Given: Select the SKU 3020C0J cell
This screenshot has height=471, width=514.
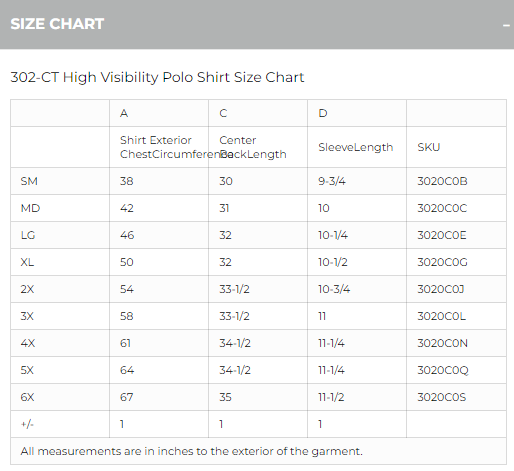Looking at the screenshot, I should [x=456, y=289].
